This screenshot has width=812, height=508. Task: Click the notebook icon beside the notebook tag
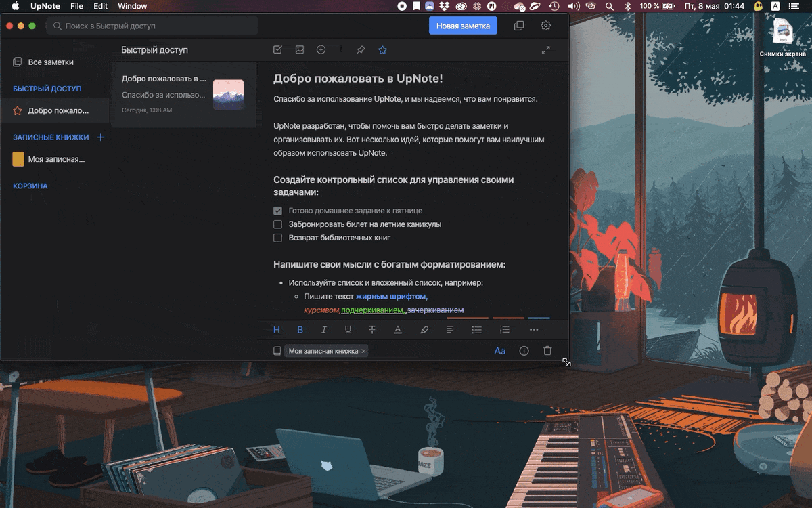(x=277, y=351)
